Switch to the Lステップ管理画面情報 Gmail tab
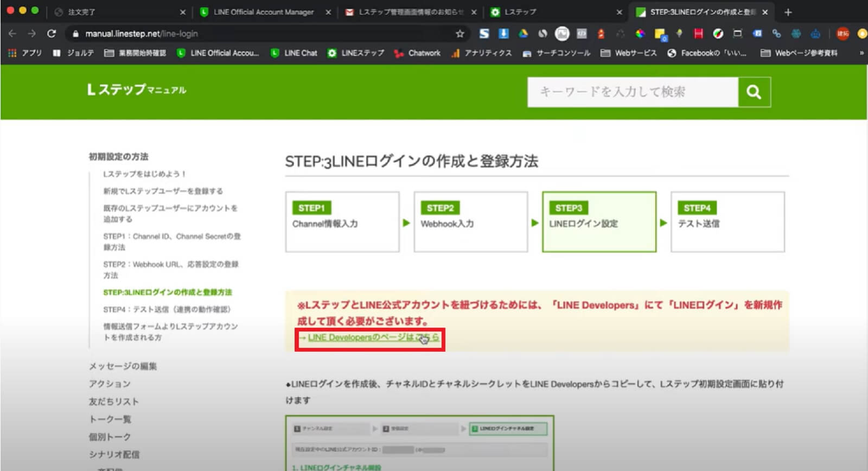The image size is (868, 471). click(x=411, y=12)
